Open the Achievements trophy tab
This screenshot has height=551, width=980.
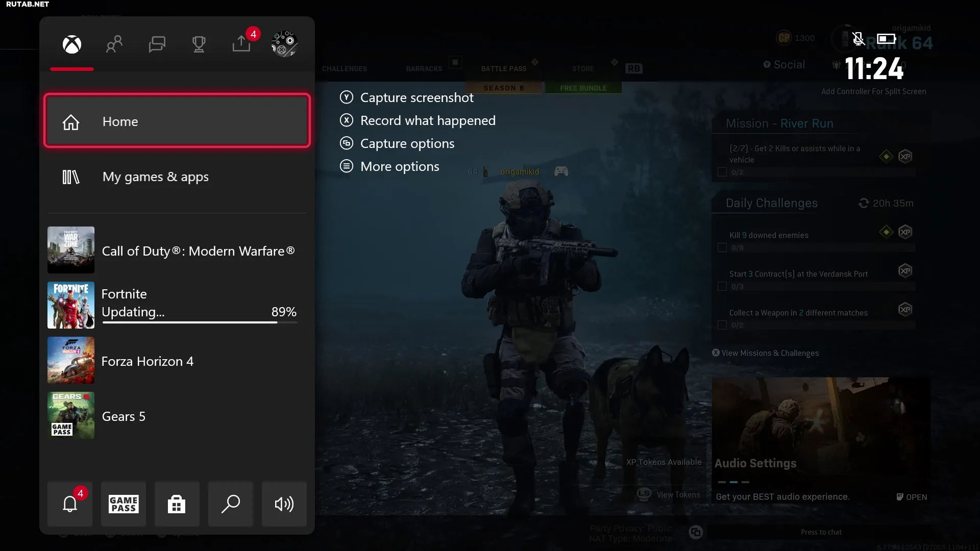(x=199, y=44)
